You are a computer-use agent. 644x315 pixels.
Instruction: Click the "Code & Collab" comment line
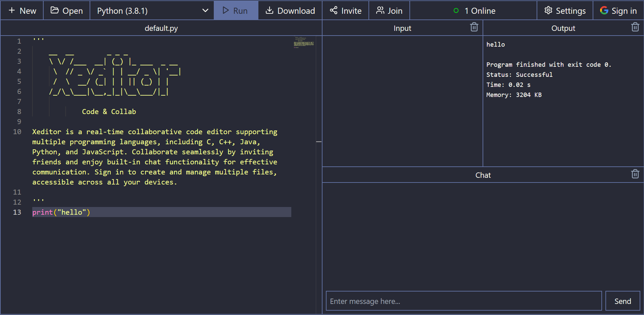click(x=109, y=111)
